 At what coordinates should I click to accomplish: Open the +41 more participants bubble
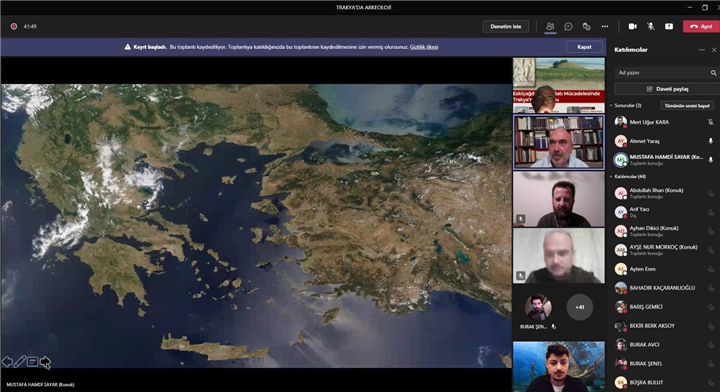pyautogui.click(x=579, y=307)
